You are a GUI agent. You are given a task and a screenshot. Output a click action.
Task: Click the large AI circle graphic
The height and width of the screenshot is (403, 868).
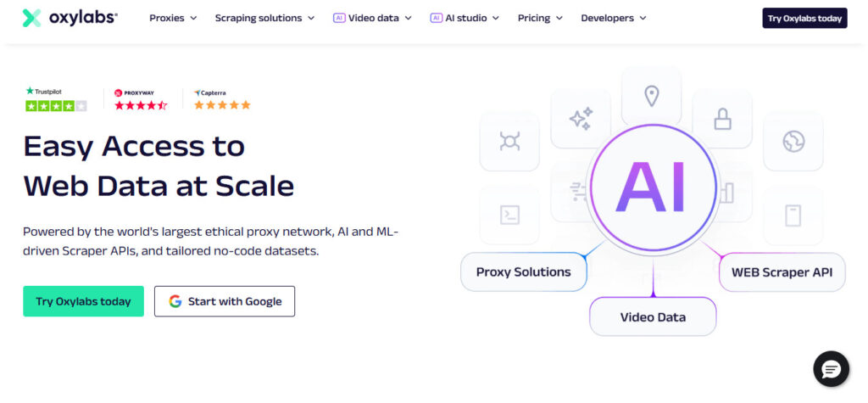tap(653, 188)
